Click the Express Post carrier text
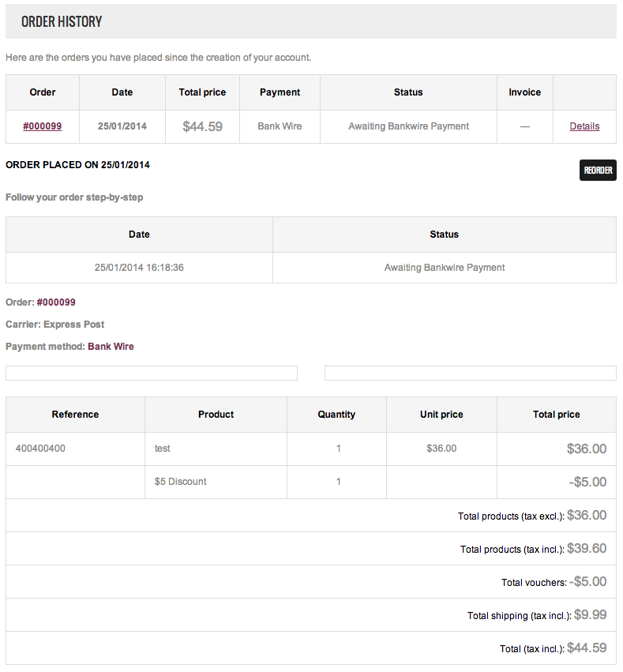 (x=74, y=325)
